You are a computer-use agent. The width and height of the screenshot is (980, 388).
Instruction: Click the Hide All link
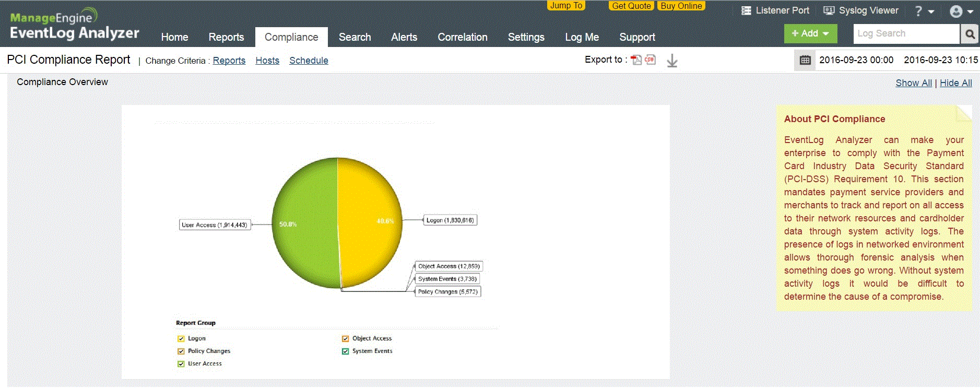coord(956,83)
